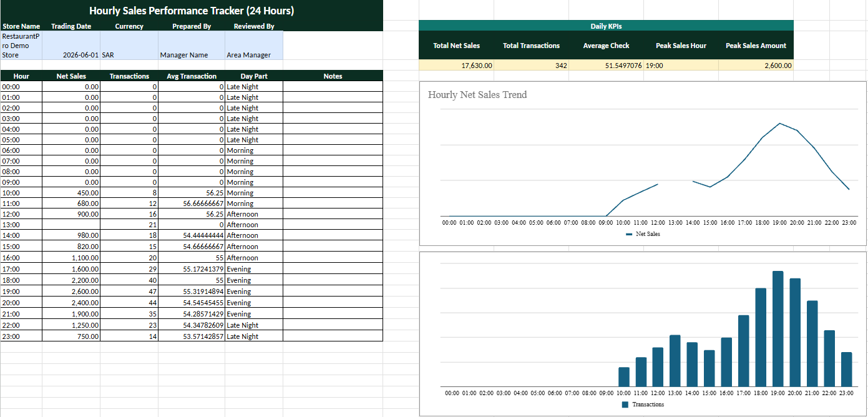The width and height of the screenshot is (868, 417).
Task: Click the Daily KPIs banner cell
Action: pos(606,26)
